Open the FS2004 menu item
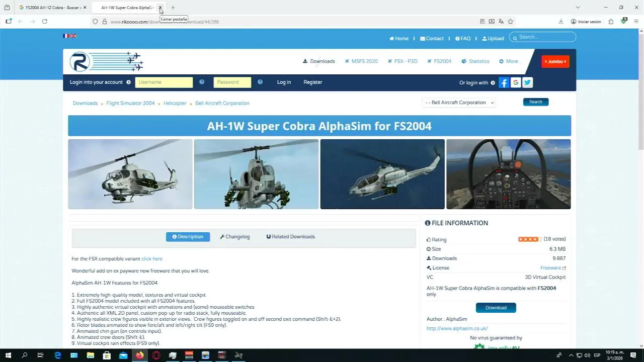The image size is (644, 362). coord(439,61)
